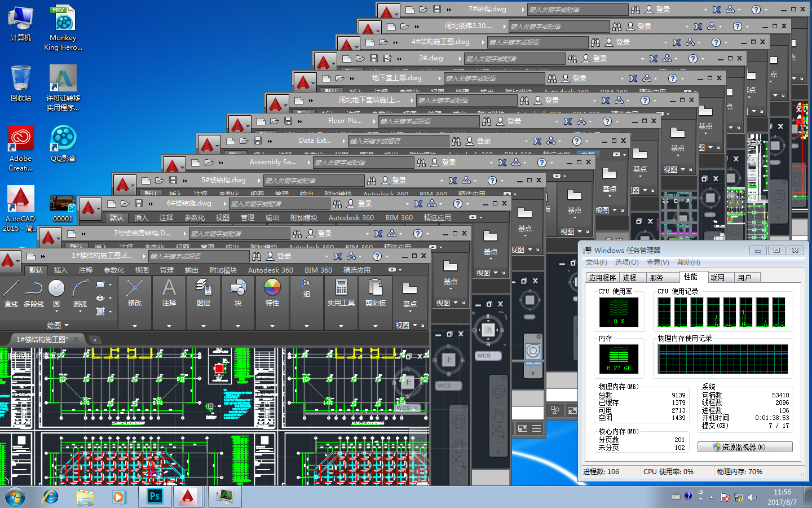
Task: Switch to the 插入 ribbon tab in 1#楼结构施工图 window
Action: (x=60, y=270)
